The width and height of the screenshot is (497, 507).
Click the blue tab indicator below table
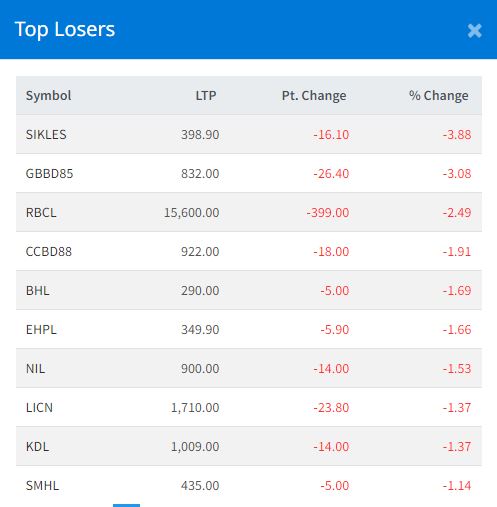126,505
